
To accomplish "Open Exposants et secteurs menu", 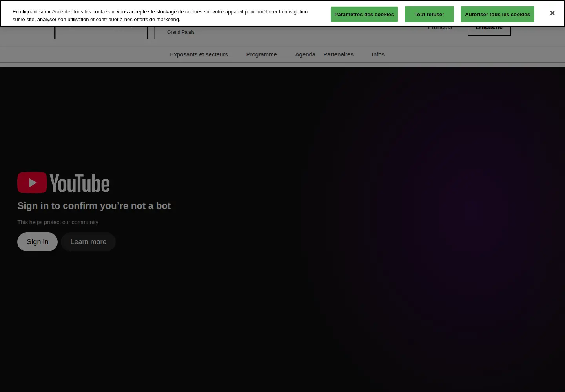I will coord(199,54).
